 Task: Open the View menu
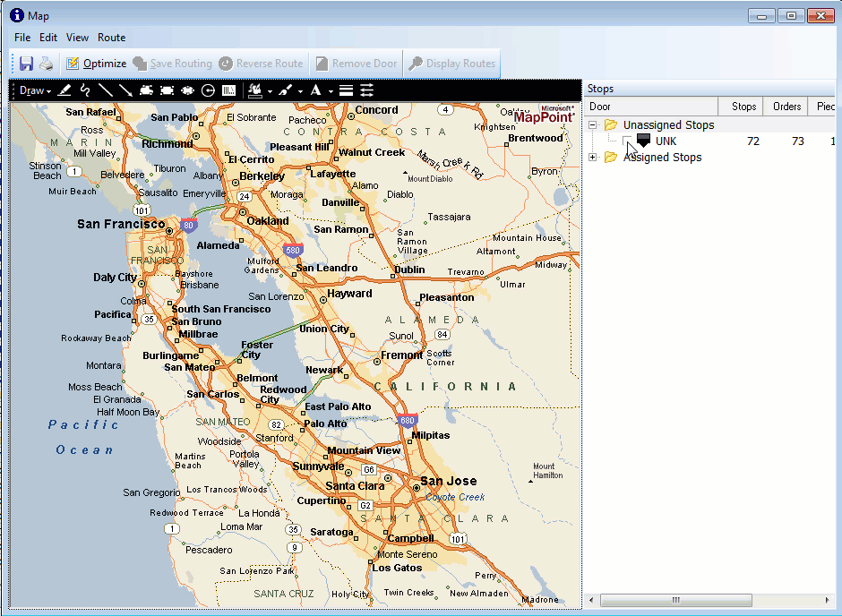[x=77, y=38]
